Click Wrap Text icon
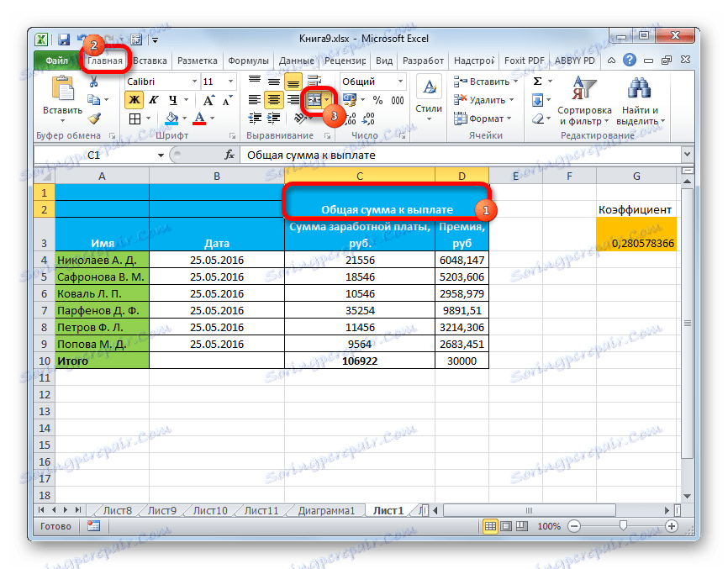Screen dimensions: 728x569 [314, 82]
